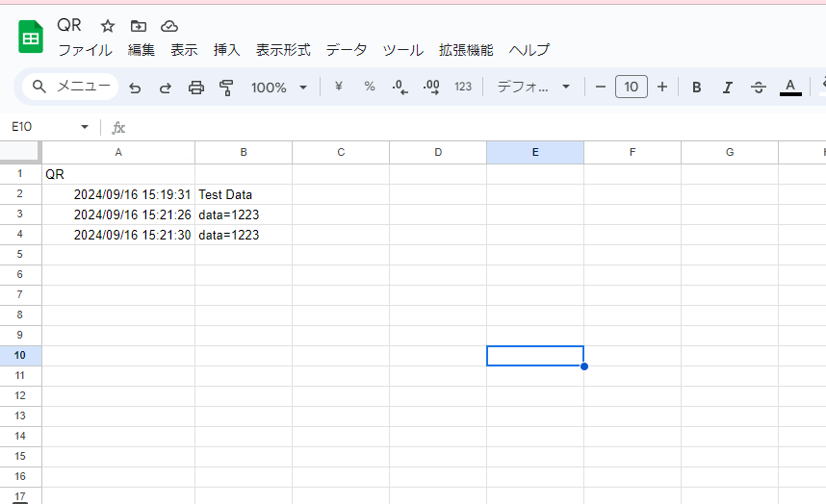Star the QR spreadsheet
The width and height of the screenshot is (826, 504).
click(x=108, y=26)
